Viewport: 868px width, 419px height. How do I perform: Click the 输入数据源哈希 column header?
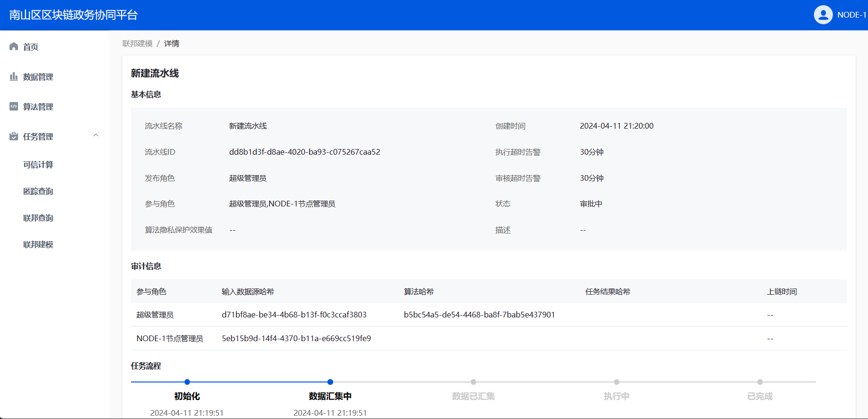pyautogui.click(x=248, y=291)
